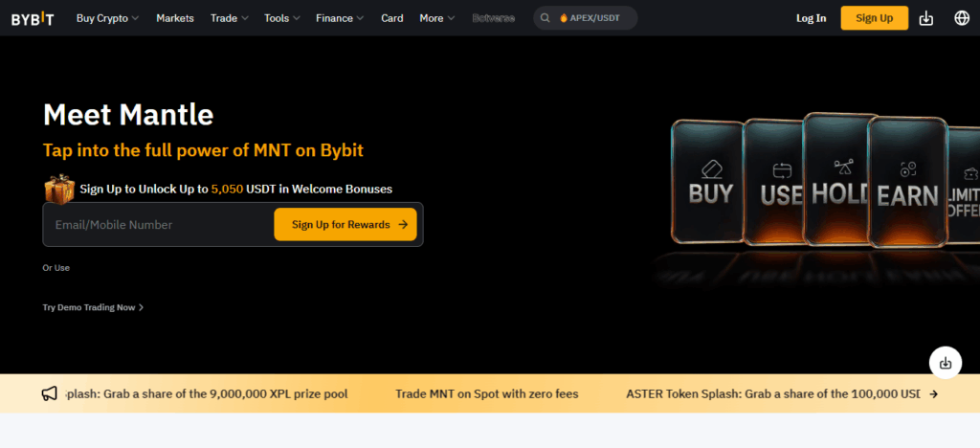The width and height of the screenshot is (980, 448).
Task: Click the megaphone announcement icon
Action: click(x=50, y=393)
